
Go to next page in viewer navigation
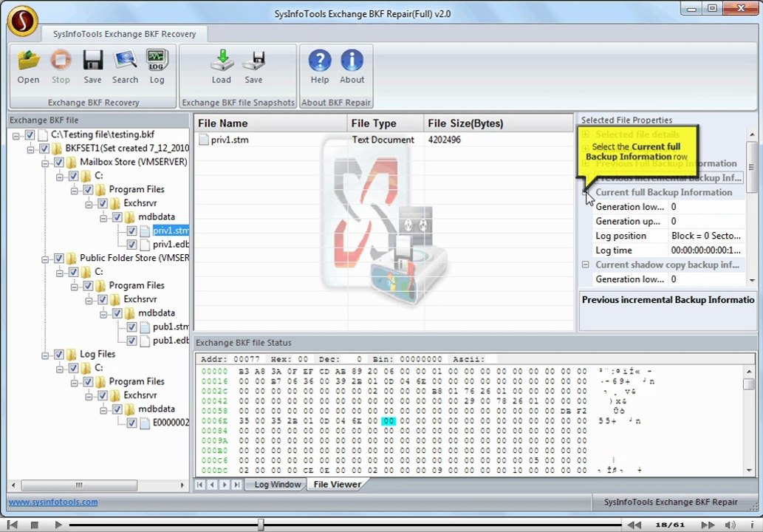coord(225,484)
